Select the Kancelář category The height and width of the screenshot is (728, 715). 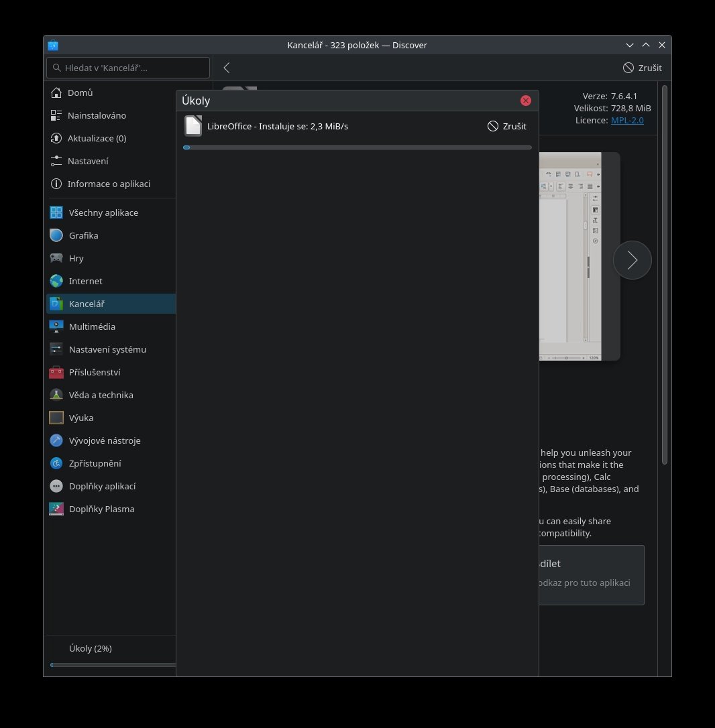coord(111,304)
